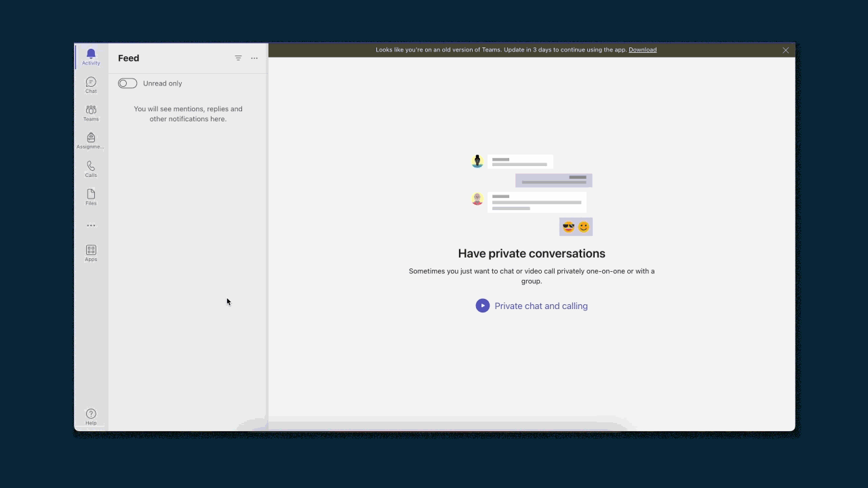Image resolution: width=868 pixels, height=488 pixels.
Task: Toggle the Unread only switch
Action: point(127,83)
